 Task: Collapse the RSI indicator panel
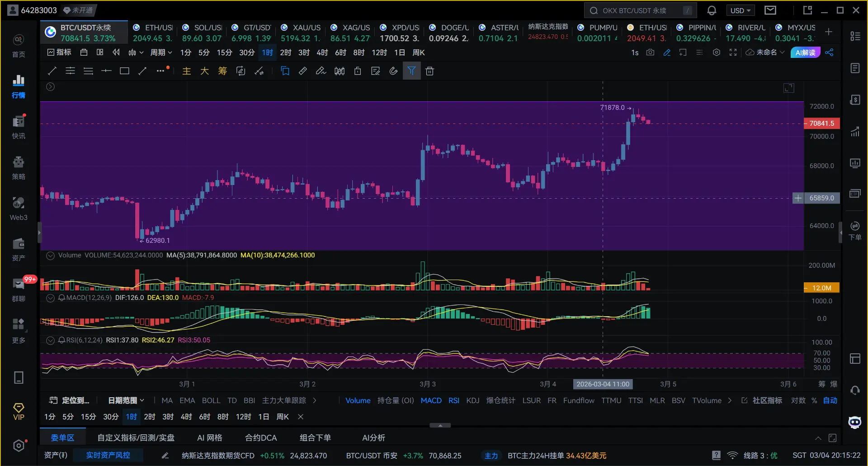[51, 340]
